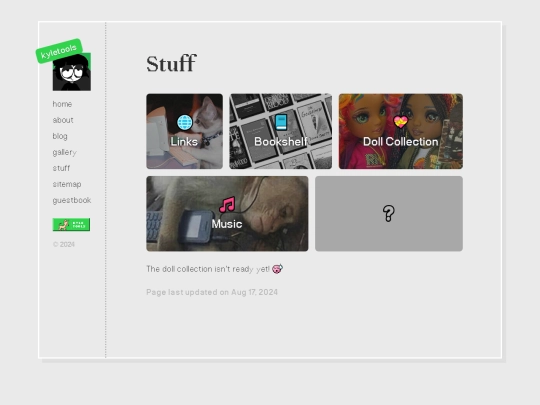Image resolution: width=540 pixels, height=405 pixels.
Task: Select stuff in the sidebar navigation
Action: coord(61,168)
